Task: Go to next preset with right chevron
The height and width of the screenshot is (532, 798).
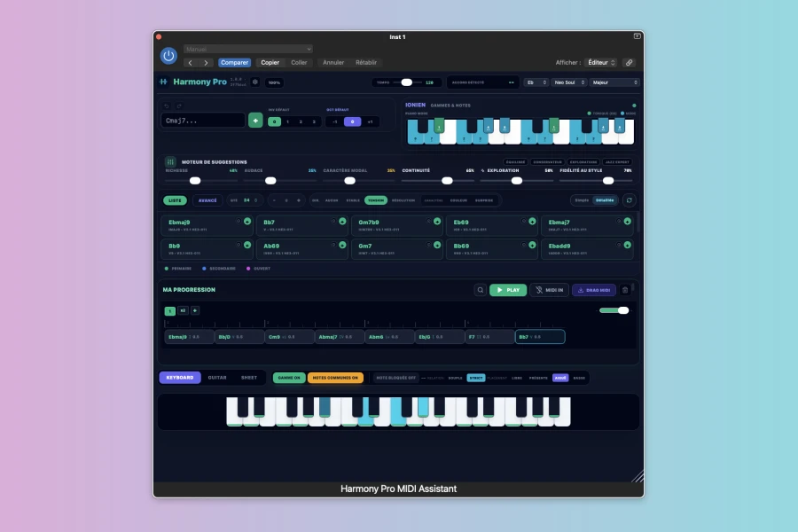Action: (206, 63)
